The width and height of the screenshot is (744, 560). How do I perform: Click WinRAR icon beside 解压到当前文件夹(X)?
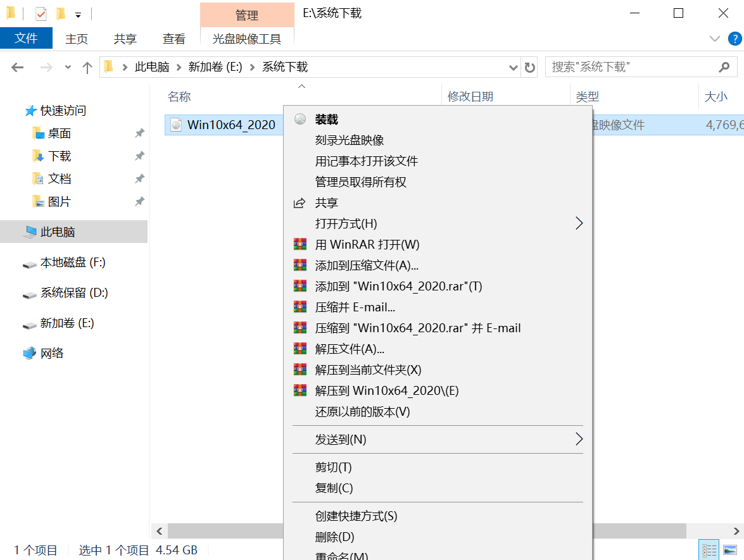300,370
